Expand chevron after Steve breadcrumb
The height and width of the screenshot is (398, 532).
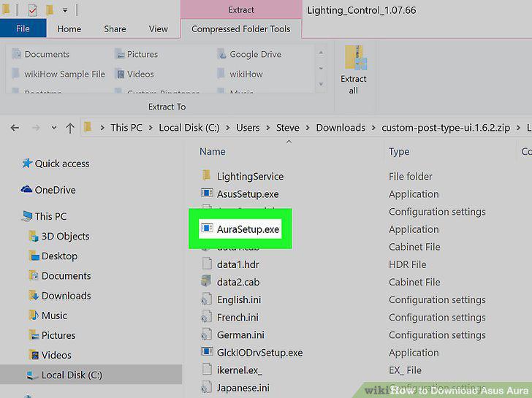click(308, 128)
